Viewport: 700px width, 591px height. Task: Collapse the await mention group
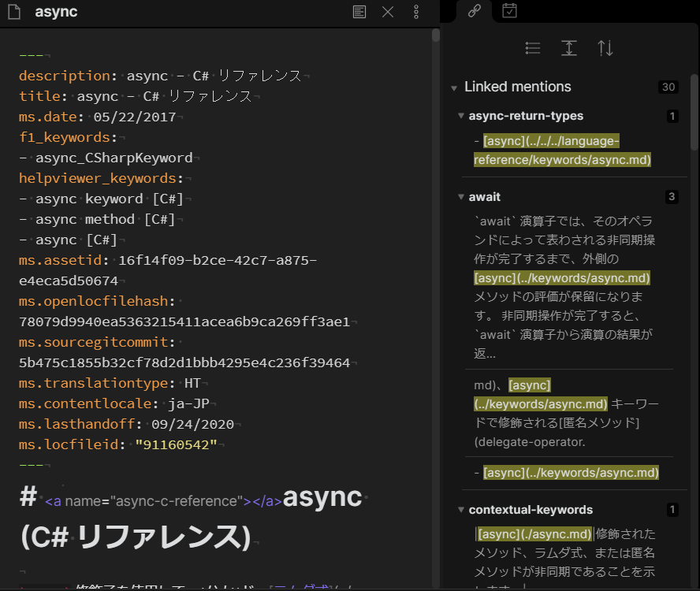[461, 197]
